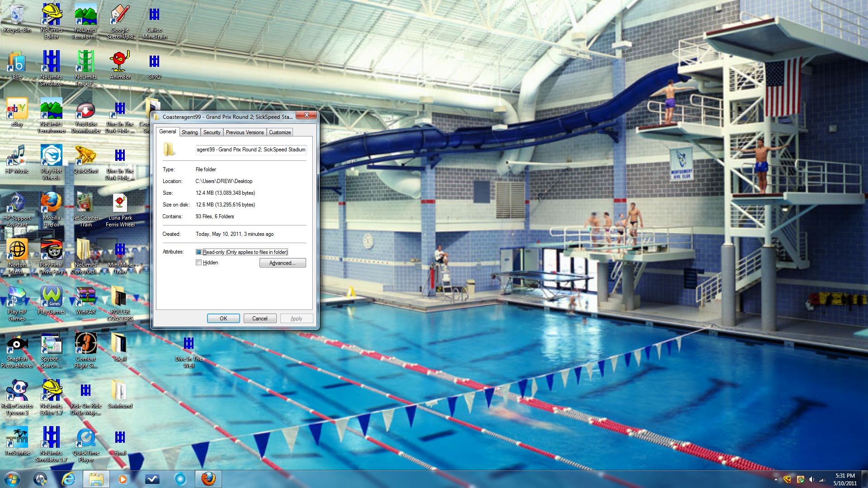This screenshot has height=488, width=868.
Task: Enable the Hidden attribute checkbox
Action: pyautogui.click(x=198, y=263)
